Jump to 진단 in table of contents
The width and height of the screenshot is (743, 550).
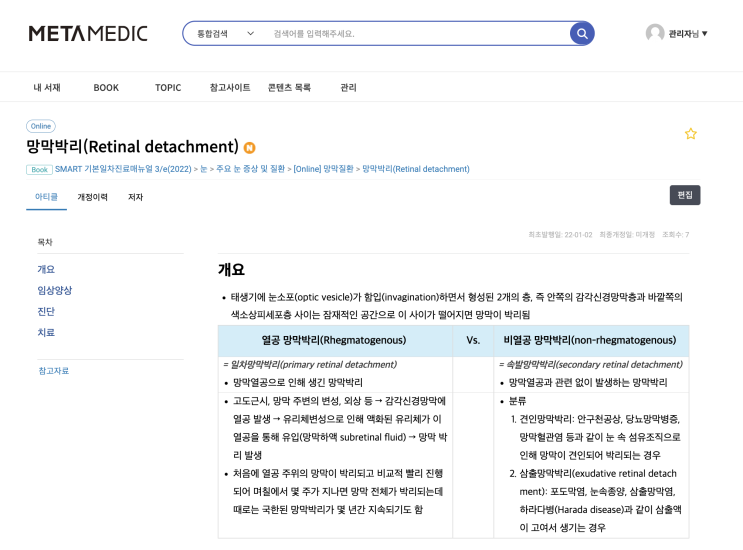pos(46,311)
